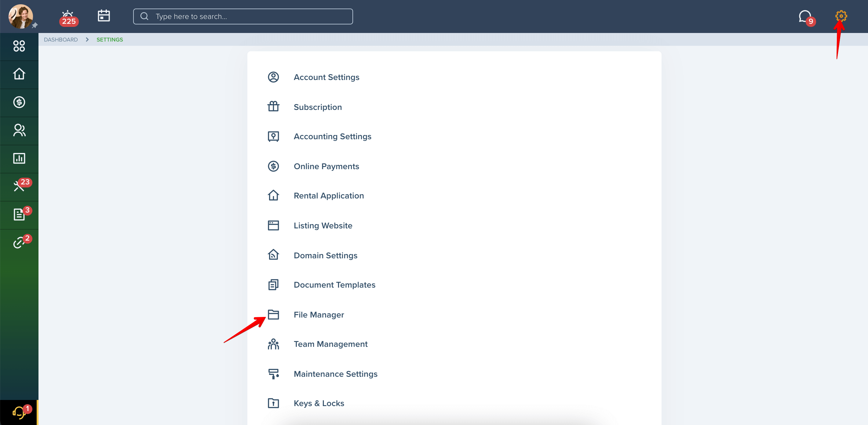
Task: Go to the DASHBOARD breadcrumb
Action: pos(61,40)
